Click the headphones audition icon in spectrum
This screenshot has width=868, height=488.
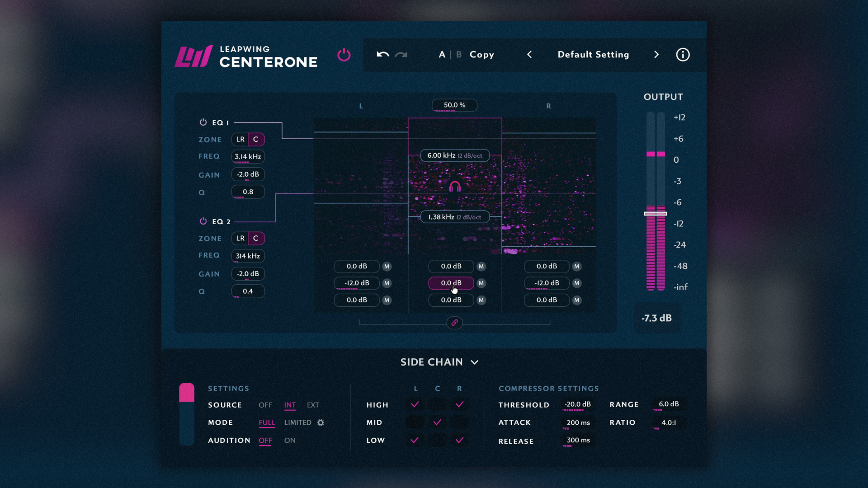[x=455, y=186]
